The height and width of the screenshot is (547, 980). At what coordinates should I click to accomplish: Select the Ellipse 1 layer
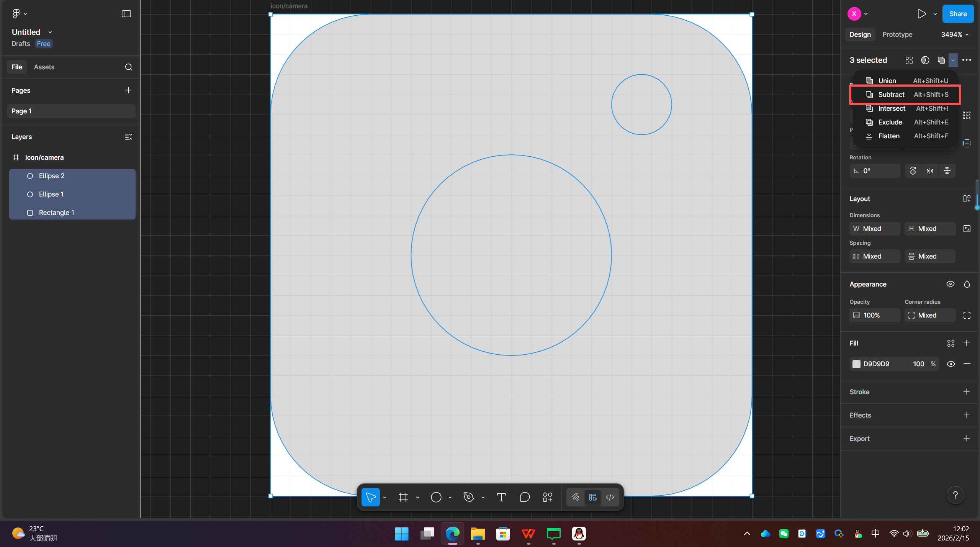pos(51,194)
